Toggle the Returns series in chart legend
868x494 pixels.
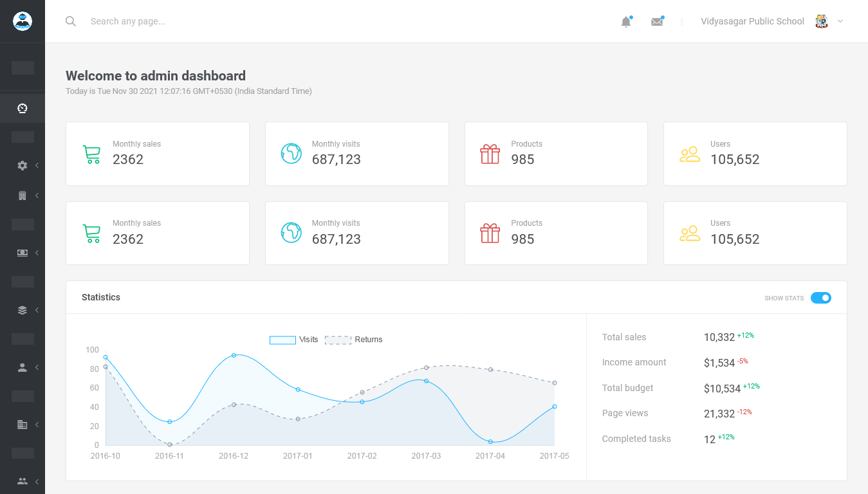click(354, 340)
